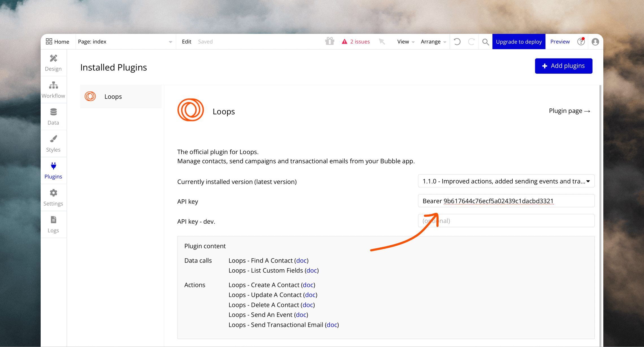This screenshot has height=347, width=644.
Task: Open the Data tab icon
Action: click(53, 112)
